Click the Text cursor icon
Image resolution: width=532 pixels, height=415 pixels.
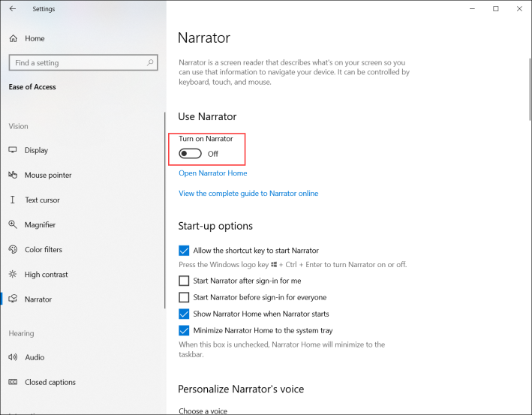13,200
